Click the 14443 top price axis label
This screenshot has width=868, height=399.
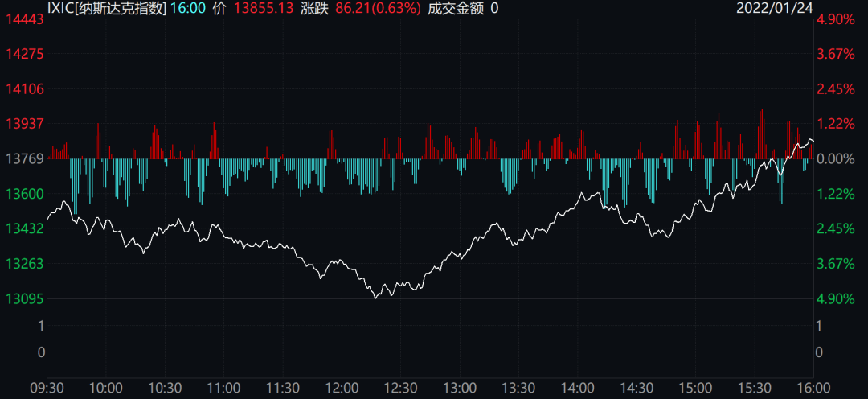point(23,19)
